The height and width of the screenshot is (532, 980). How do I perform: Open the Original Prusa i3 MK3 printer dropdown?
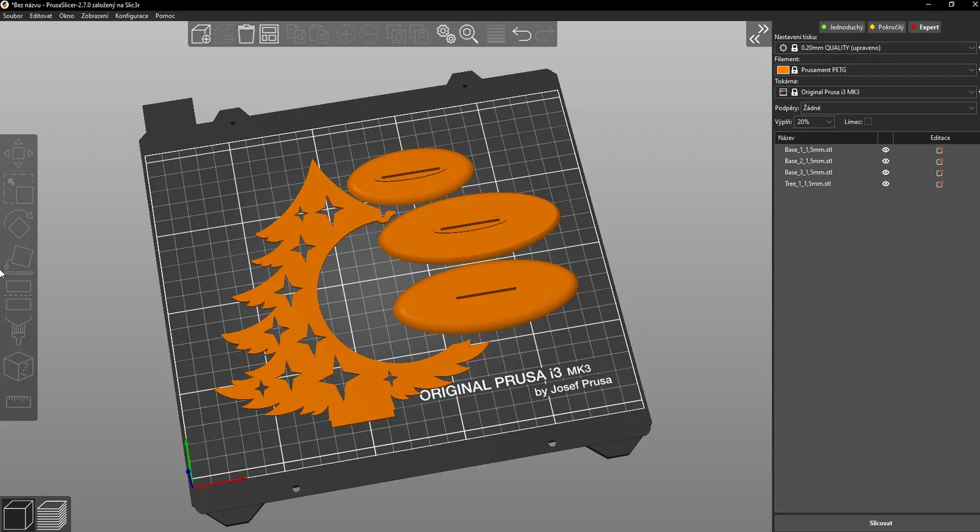(875, 92)
